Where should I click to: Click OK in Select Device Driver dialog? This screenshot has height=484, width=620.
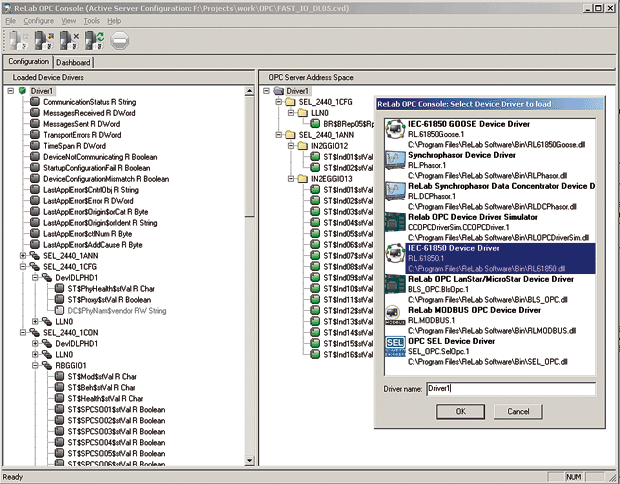click(461, 412)
